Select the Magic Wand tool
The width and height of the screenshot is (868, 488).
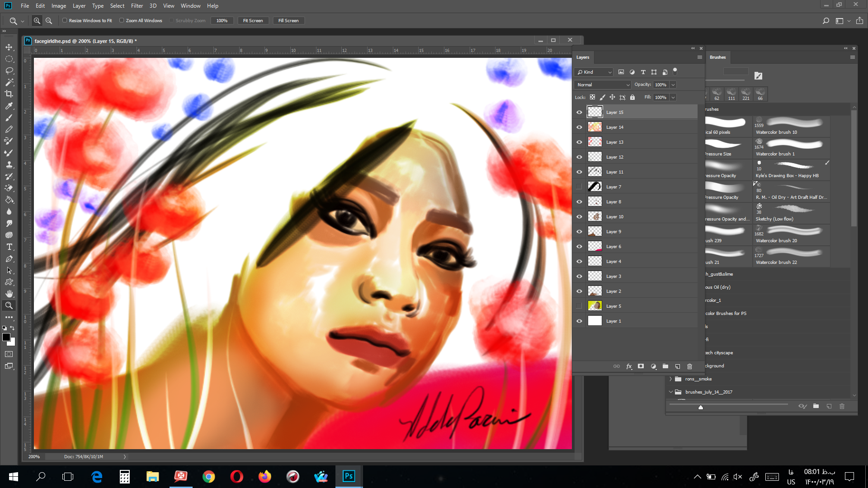[9, 83]
